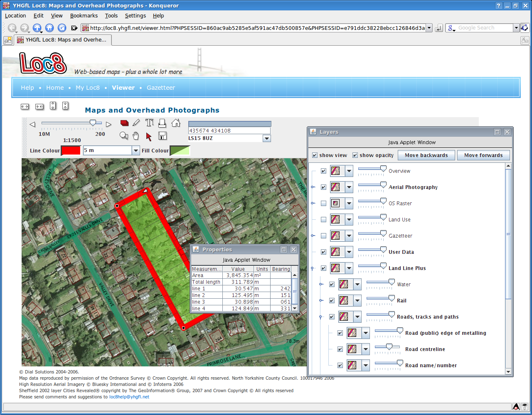Viewport: 532px width, 415px height.
Task: Widen the map view horizontally
Action: pos(25,107)
